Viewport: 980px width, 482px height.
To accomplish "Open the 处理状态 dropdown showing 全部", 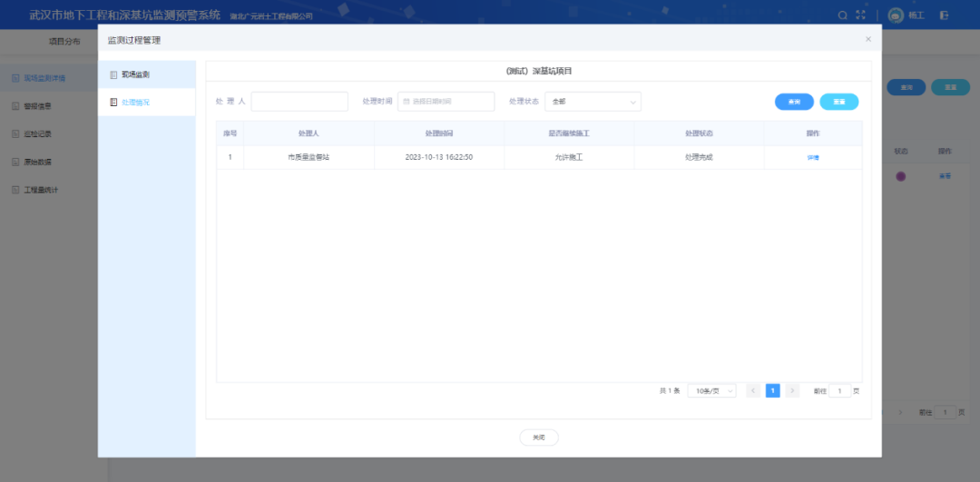I will [593, 102].
